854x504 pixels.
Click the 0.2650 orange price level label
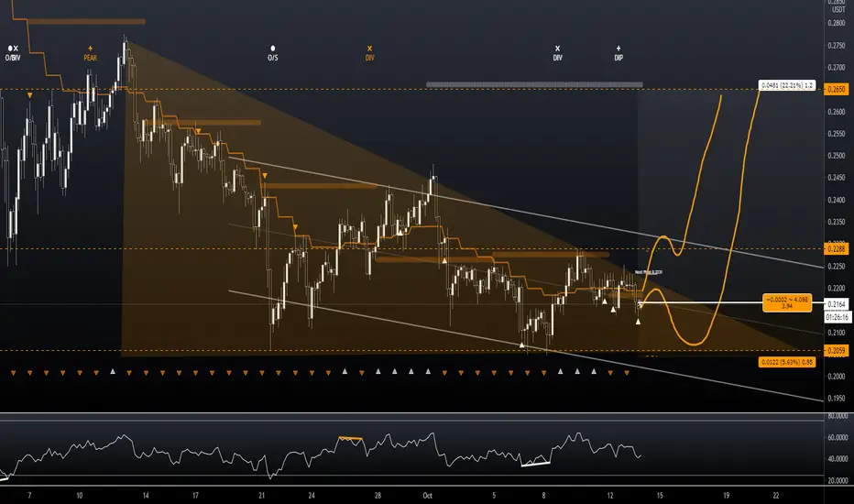click(x=836, y=89)
